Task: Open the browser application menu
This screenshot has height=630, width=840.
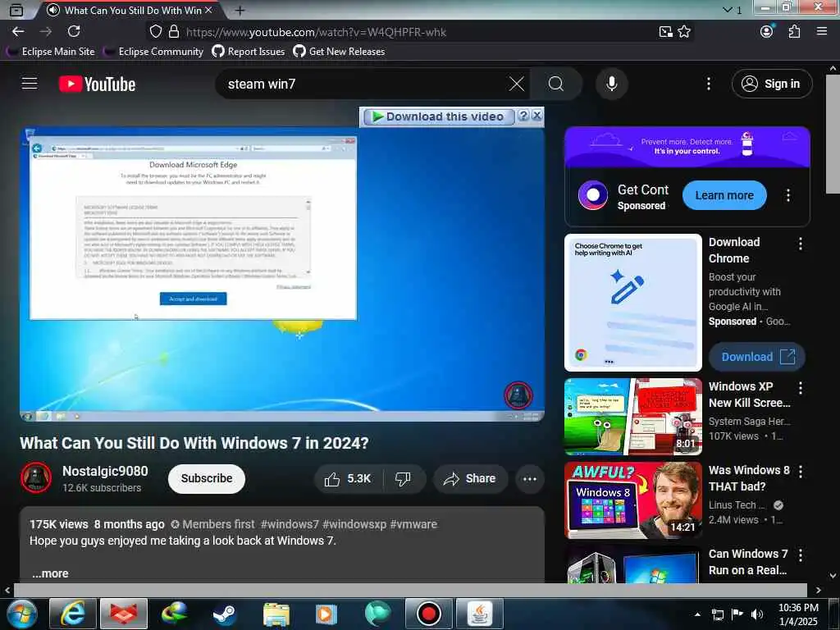Action: click(x=822, y=32)
